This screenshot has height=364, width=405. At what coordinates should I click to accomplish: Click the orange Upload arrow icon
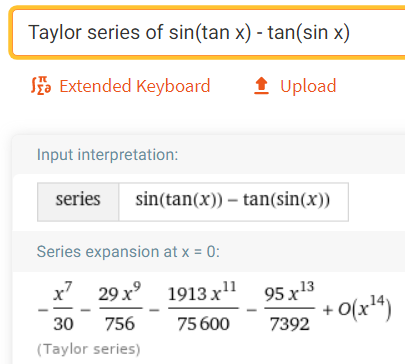coord(261,86)
